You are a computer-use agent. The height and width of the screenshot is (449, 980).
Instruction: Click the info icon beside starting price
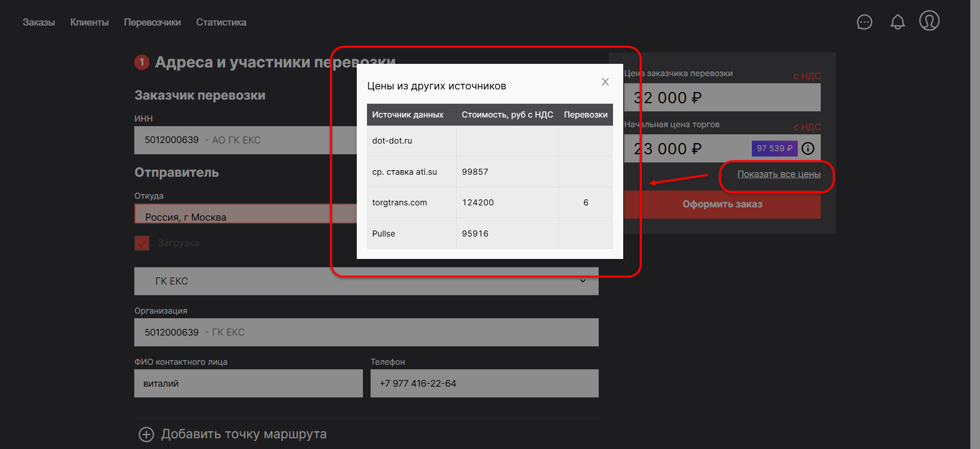808,149
